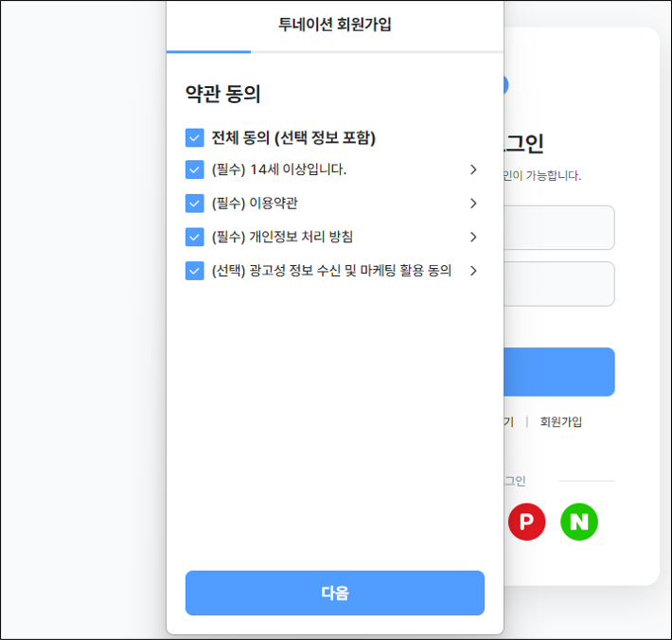Focus the second input field in login window
The height and width of the screenshot is (640, 672).
point(559,284)
